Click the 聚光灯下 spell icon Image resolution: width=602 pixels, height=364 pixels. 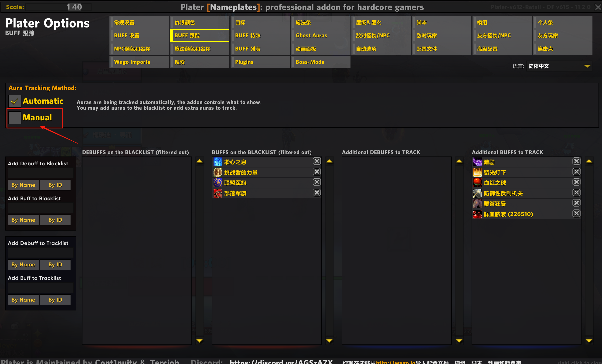point(477,173)
